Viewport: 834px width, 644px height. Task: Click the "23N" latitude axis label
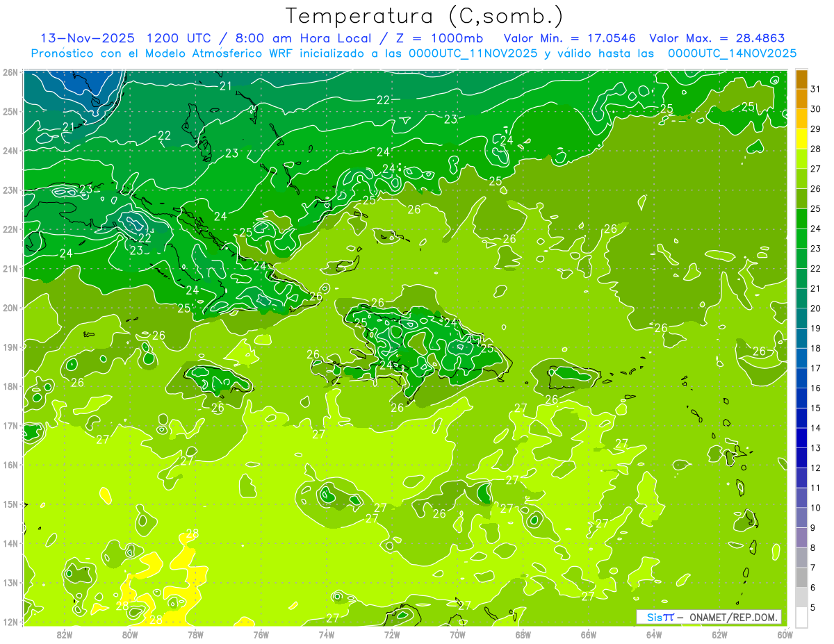(x=9, y=190)
